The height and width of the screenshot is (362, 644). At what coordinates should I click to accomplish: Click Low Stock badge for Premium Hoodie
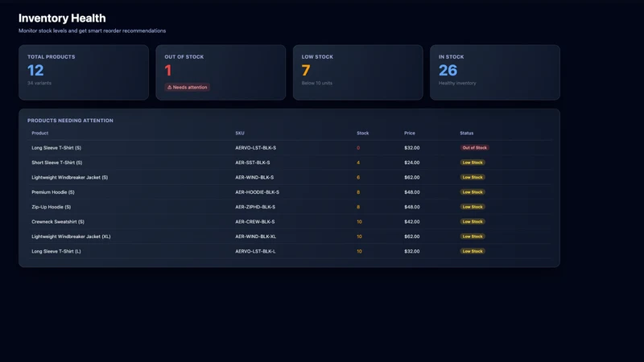pyautogui.click(x=473, y=192)
